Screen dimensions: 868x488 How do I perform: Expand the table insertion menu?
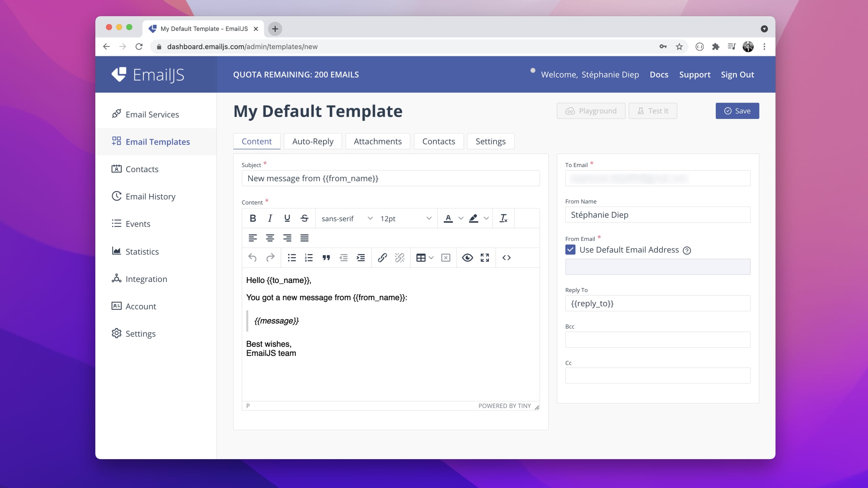431,258
